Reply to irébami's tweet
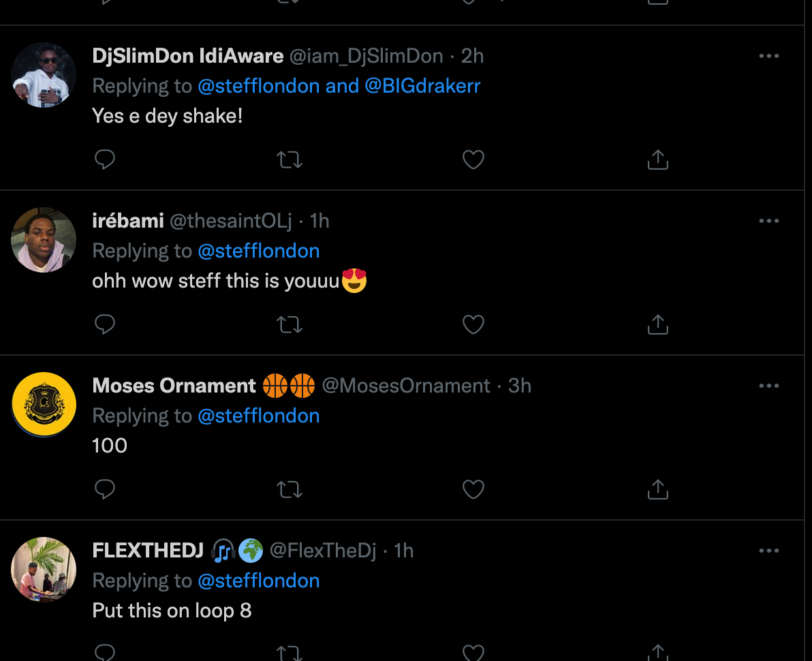 (104, 324)
